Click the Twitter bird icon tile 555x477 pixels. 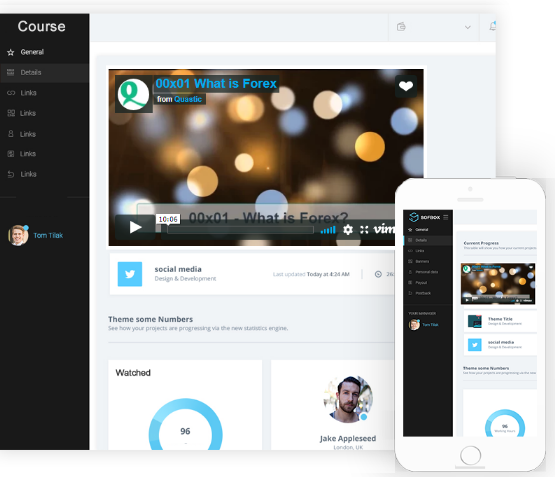tap(130, 274)
